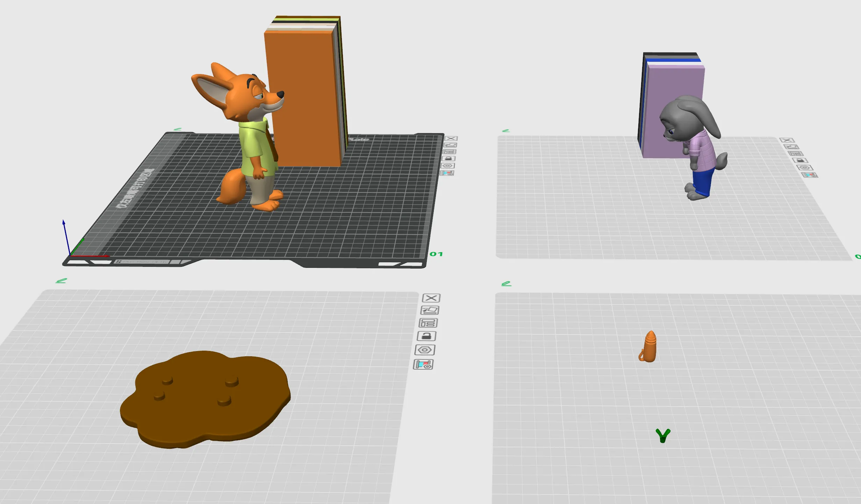861x504 pixels.
Task: Toggle the lock on the brown base plate
Action: pyautogui.click(x=426, y=336)
